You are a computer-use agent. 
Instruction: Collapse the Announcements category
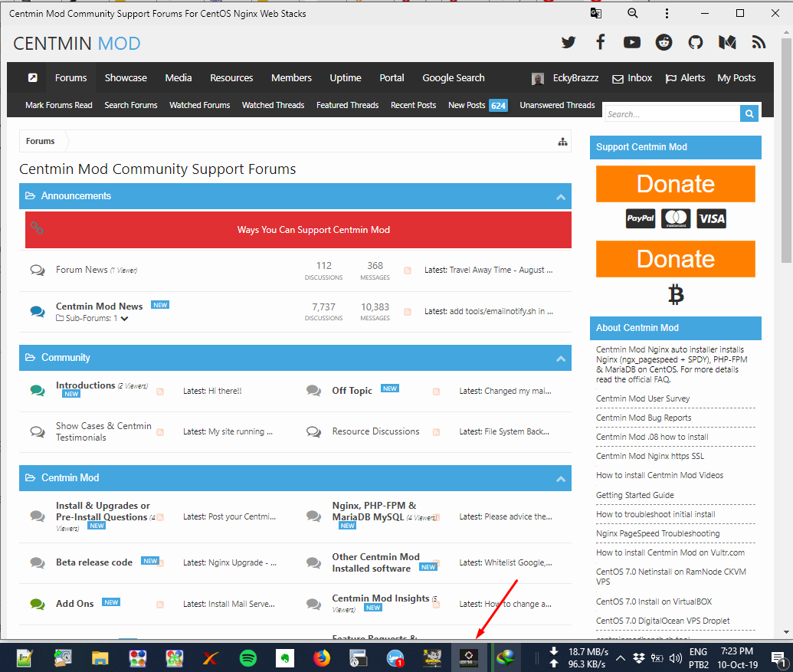click(561, 197)
